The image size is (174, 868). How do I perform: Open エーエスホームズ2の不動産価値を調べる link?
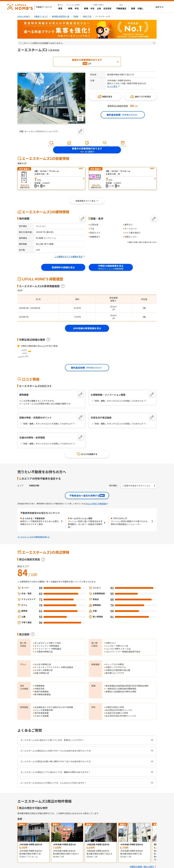33,537
